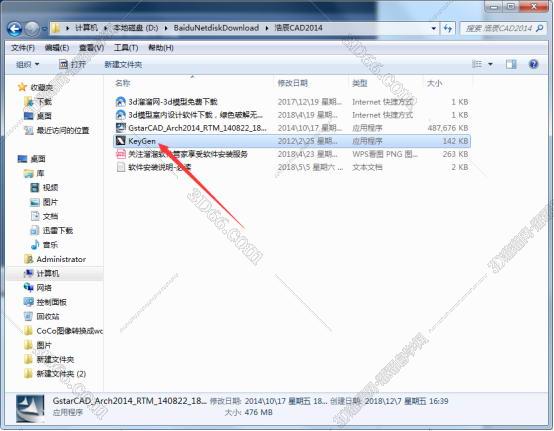This screenshot has height=431, width=554.
Task: Click the 本地磁盘 (D:) breadcrumb
Action: 136,28
